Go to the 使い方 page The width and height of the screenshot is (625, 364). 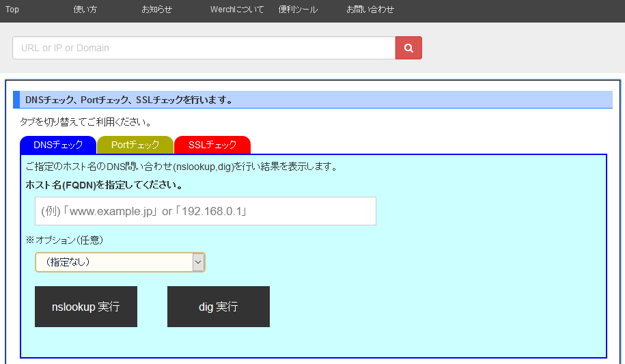(85, 10)
